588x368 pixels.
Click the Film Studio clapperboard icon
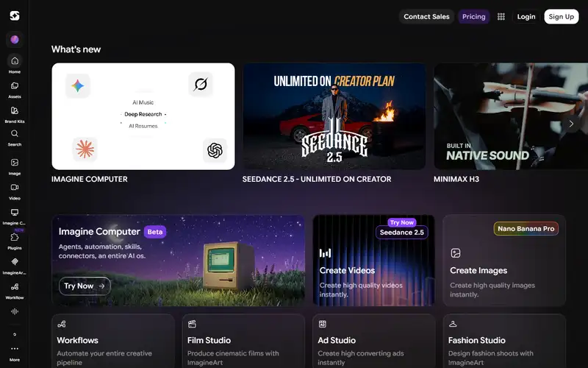[x=192, y=324]
